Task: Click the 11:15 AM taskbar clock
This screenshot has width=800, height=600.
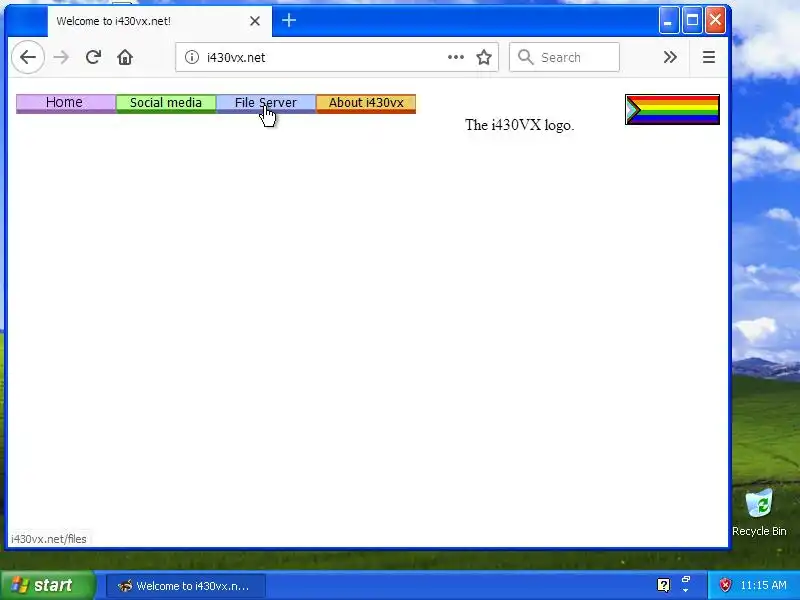Action: [x=763, y=585]
